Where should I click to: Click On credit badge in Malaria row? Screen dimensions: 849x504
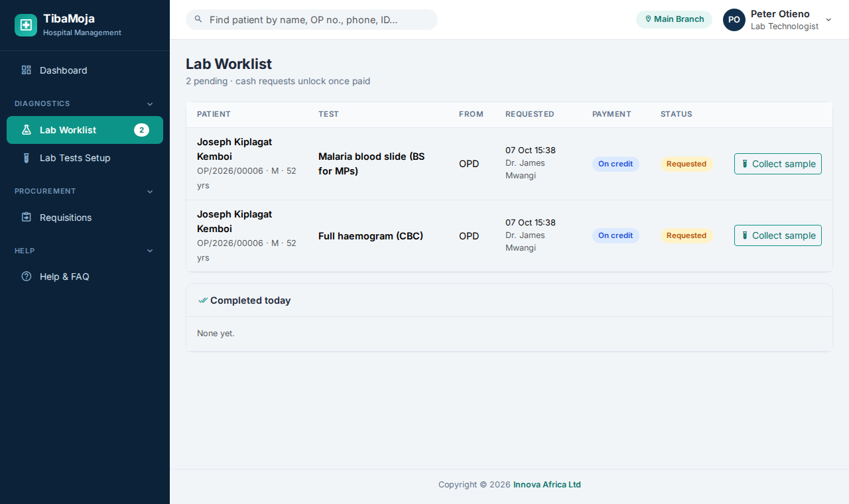[x=616, y=164]
